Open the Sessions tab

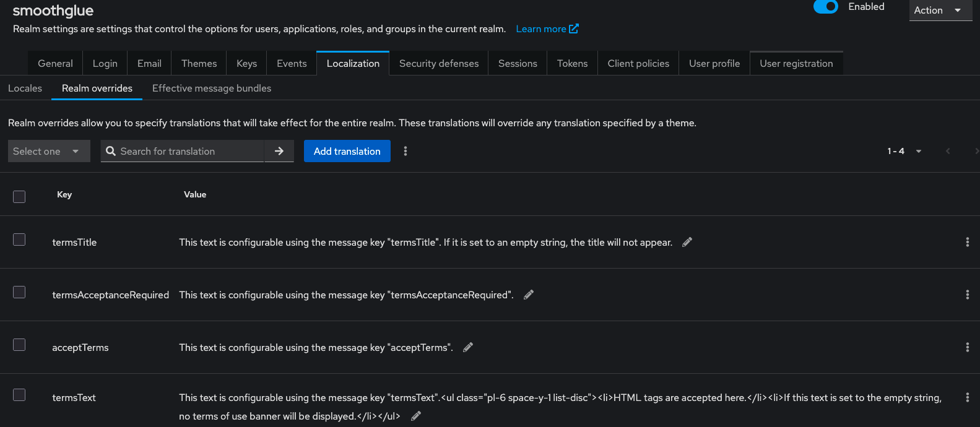point(518,63)
